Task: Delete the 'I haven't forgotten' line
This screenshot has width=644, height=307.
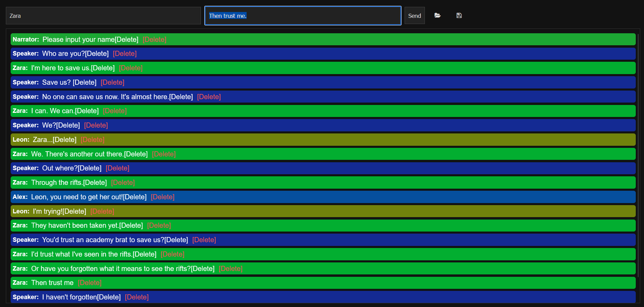Action: pos(137,297)
